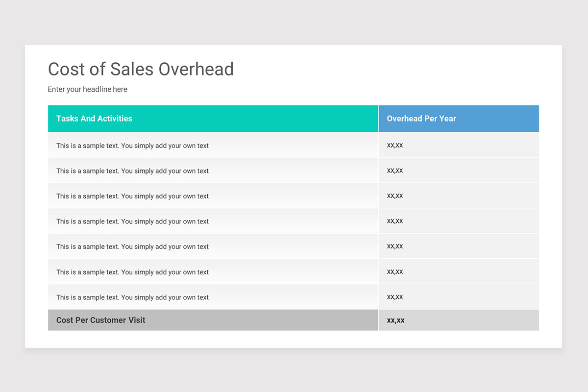
Task: Select the fifth sample text row
Action: (x=132, y=246)
